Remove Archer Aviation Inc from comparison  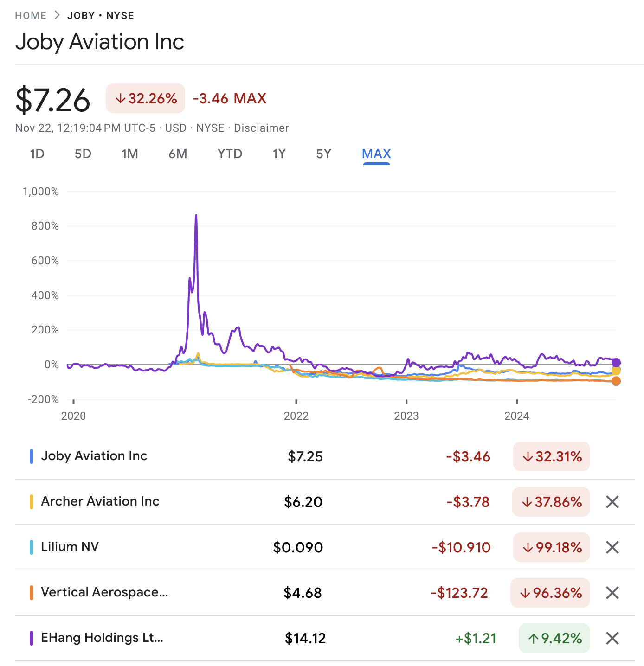(612, 501)
